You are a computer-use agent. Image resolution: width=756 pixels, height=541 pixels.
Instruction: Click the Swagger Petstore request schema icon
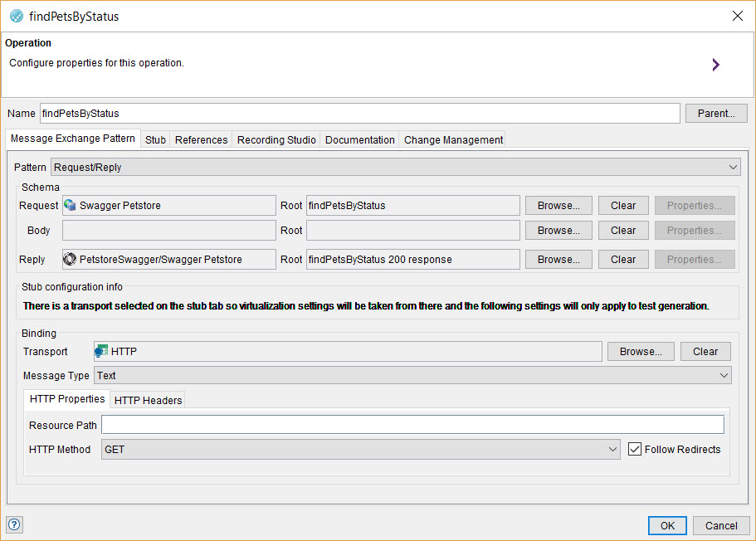[71, 205]
